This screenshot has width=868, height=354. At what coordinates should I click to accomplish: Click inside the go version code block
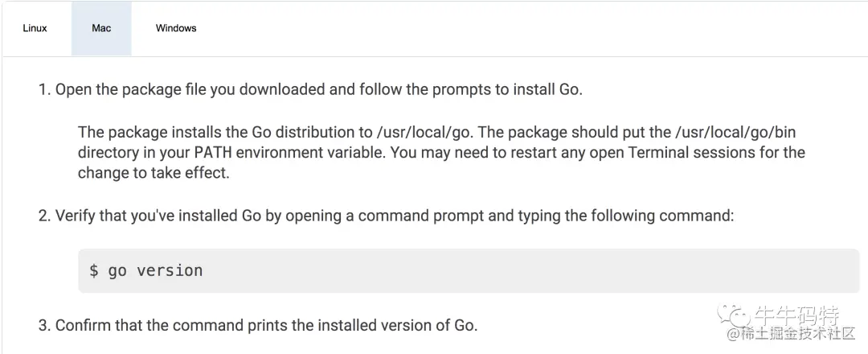pos(469,270)
